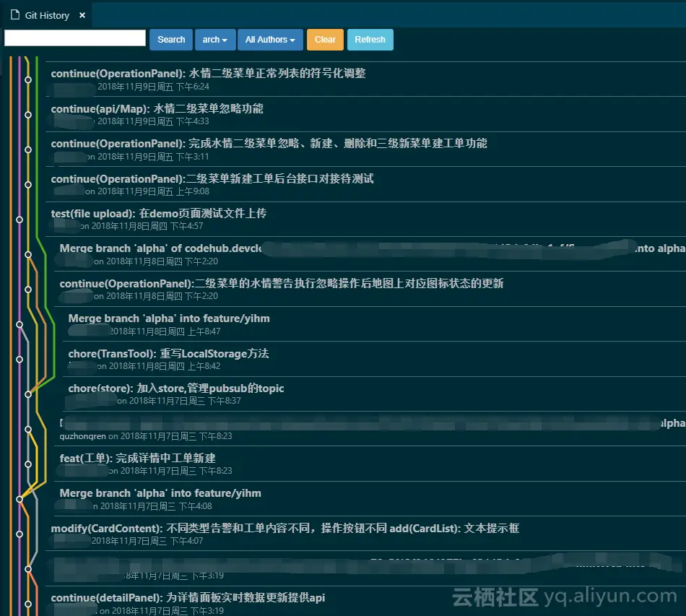Open the Git History tab
The image size is (686, 616).
(47, 15)
